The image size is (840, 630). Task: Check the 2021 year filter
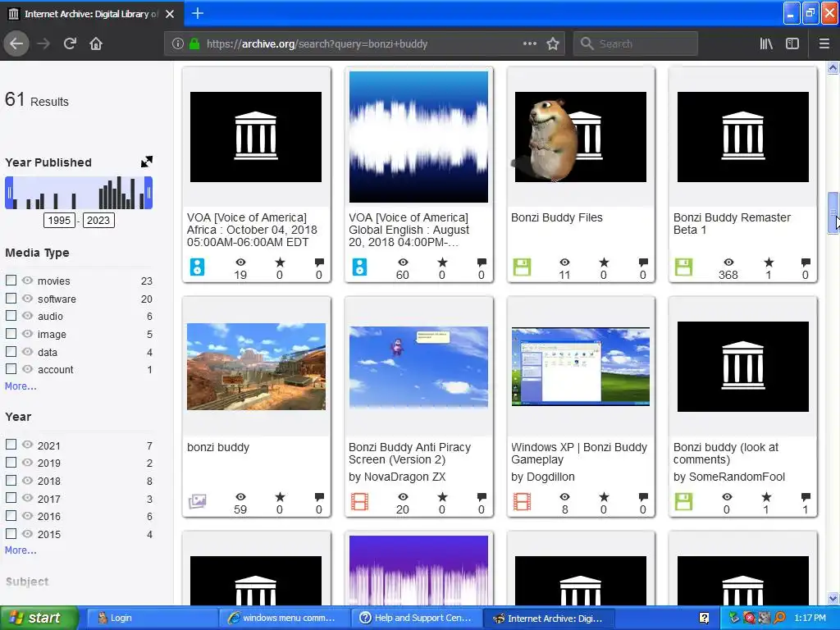[x=11, y=444]
